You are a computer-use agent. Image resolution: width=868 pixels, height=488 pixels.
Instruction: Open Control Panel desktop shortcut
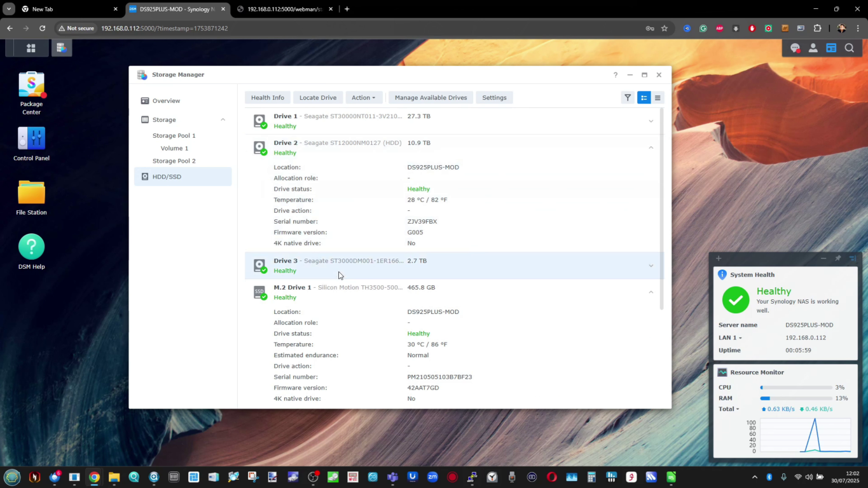31,144
